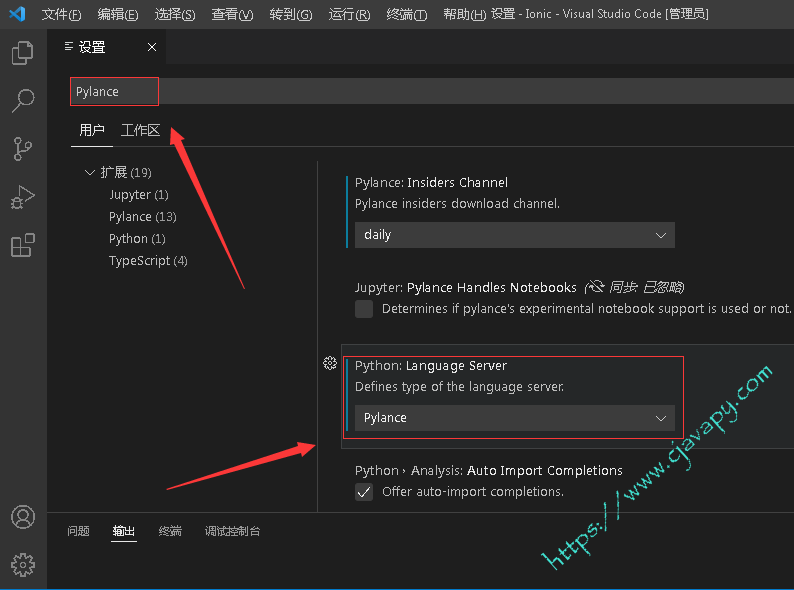Open the 运行(R) menu
The image size is (794, 590).
pyautogui.click(x=349, y=14)
